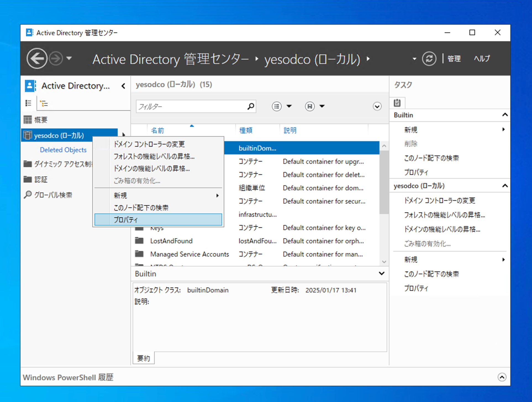Choose ドメイン コントローラーの変更 in context menu
This screenshot has height=402, width=532.
(158, 144)
